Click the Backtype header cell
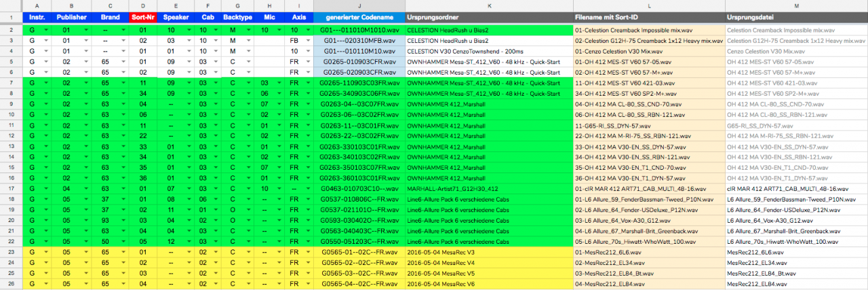 [x=237, y=17]
